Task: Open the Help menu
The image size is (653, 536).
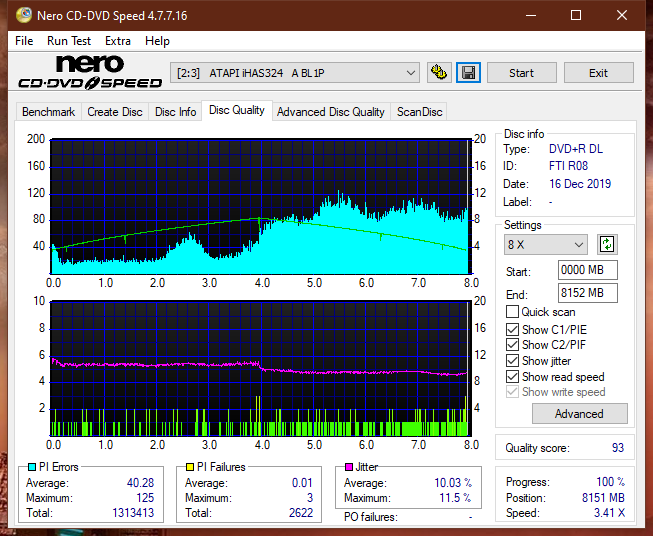Action: 157,41
